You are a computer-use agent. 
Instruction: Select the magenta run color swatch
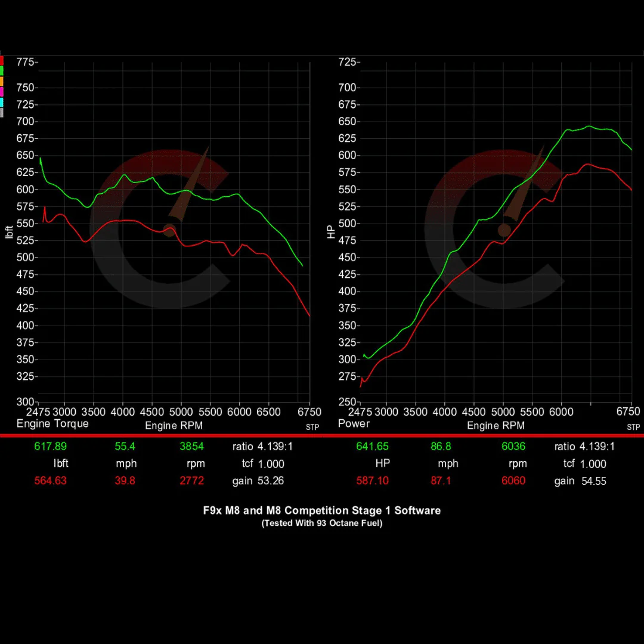[x=2, y=92]
